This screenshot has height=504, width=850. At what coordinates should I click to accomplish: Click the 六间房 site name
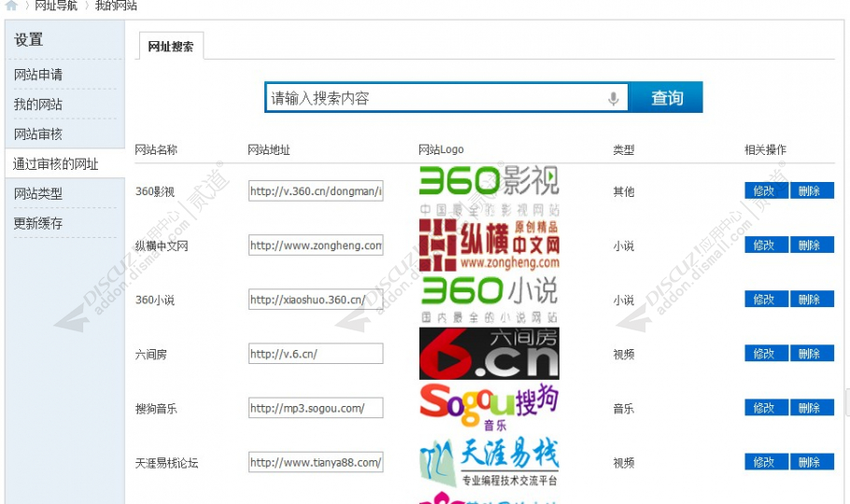[150, 355]
